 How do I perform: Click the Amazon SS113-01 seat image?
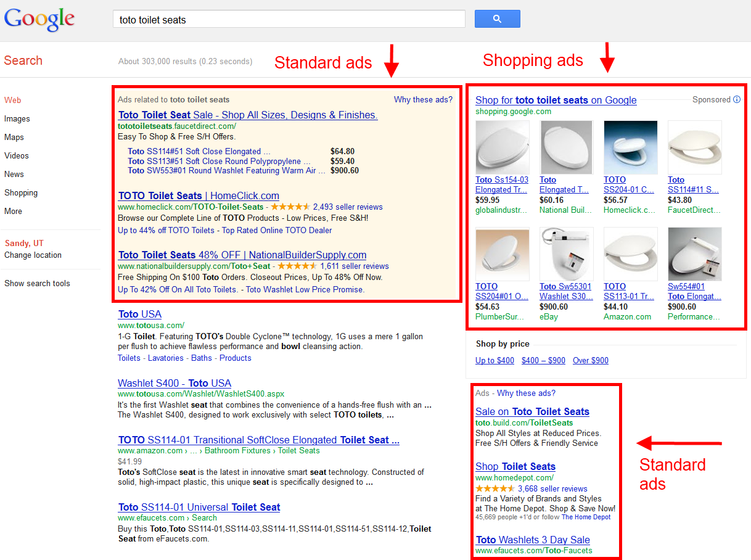pyautogui.click(x=630, y=254)
